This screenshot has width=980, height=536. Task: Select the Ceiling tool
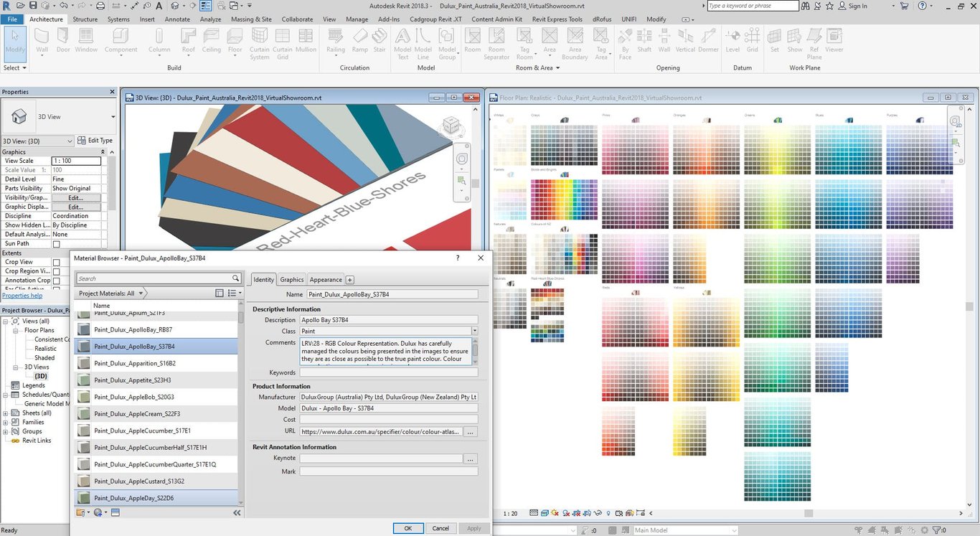tap(212, 42)
